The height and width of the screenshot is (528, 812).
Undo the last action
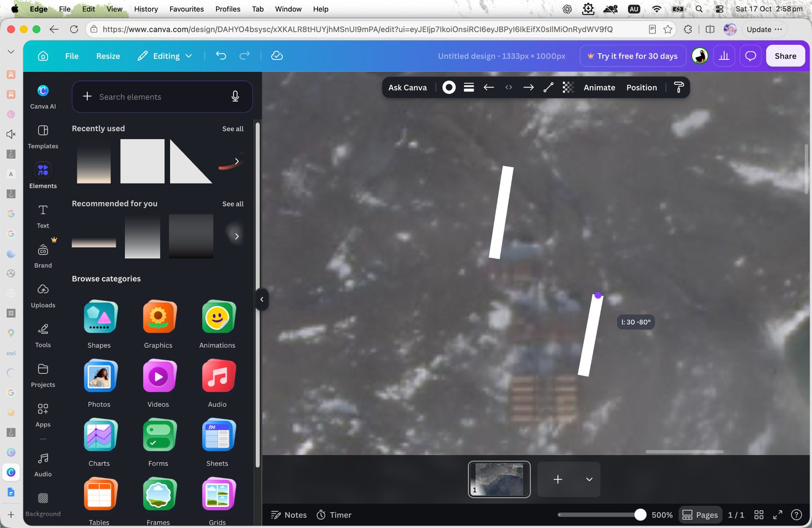(221, 56)
